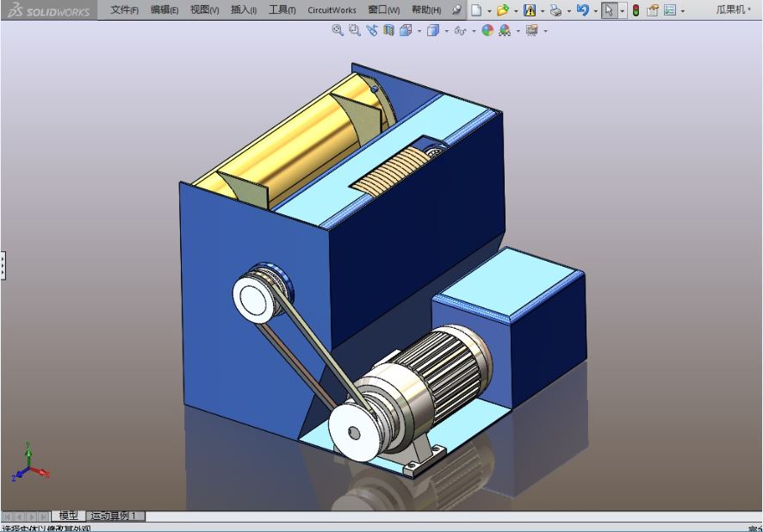Open the 帮助(H) menu

[426, 9]
